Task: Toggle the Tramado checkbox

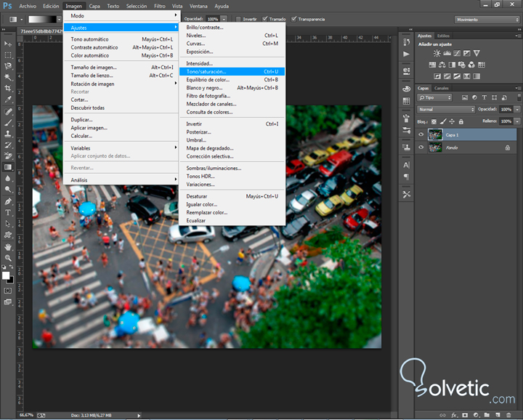Action: pos(264,19)
